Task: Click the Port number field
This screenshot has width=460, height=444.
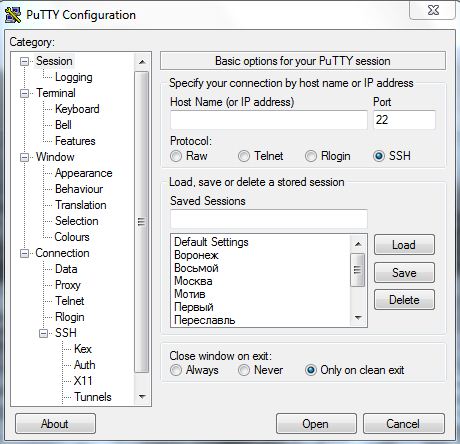Action: pos(404,120)
